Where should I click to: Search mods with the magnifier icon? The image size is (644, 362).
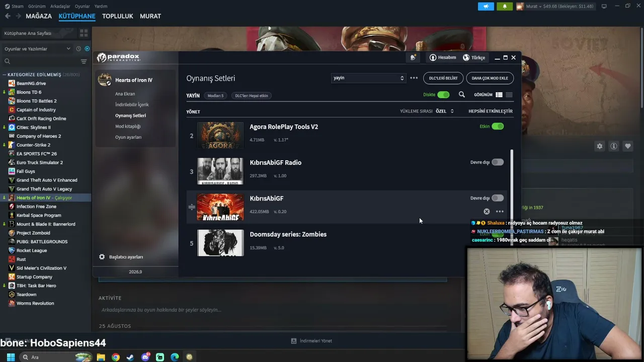461,95
